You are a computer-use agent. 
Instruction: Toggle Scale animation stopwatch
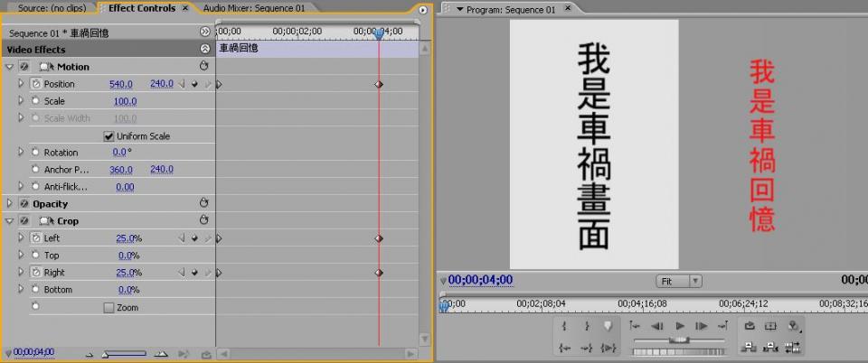tap(36, 101)
